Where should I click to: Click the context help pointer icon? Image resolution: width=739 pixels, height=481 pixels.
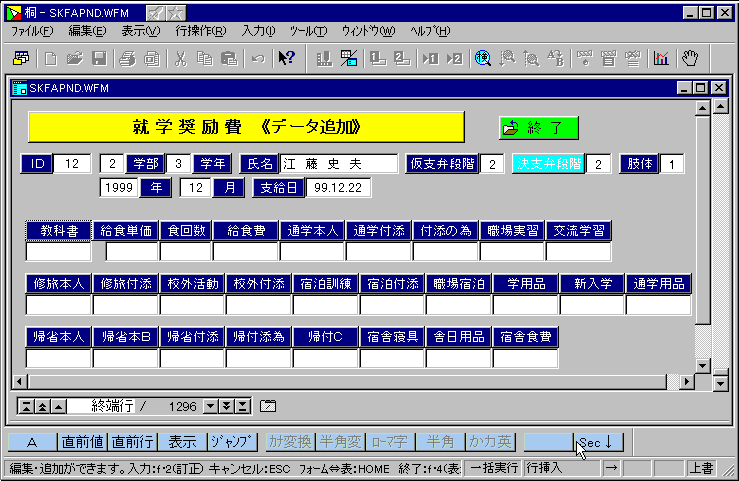[x=286, y=58]
